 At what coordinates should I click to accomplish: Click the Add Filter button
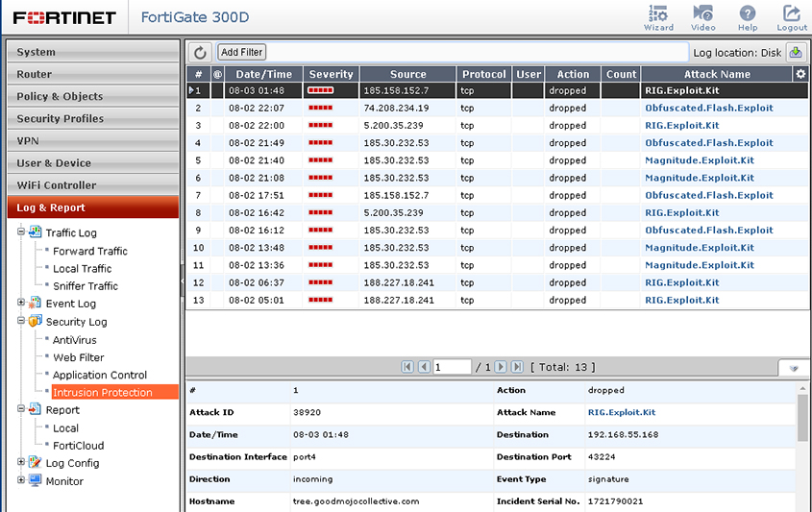coord(241,52)
